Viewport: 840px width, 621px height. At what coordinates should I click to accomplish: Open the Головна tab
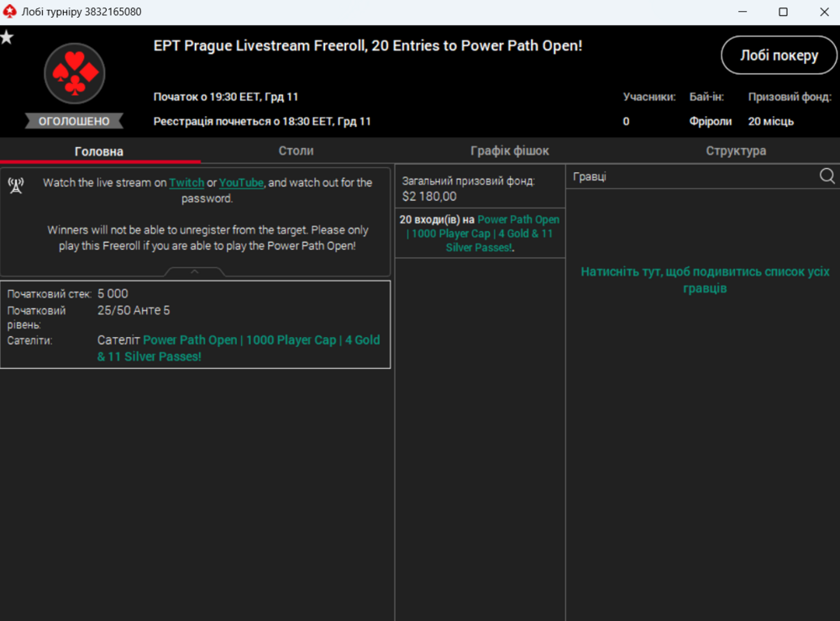pos(99,151)
